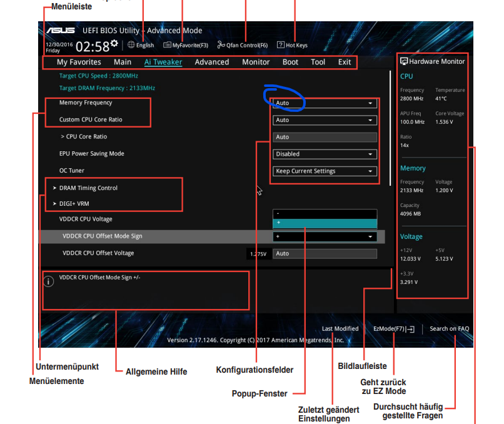Click the Memory Frequency label
This screenshot has height=424, width=504.
click(86, 103)
